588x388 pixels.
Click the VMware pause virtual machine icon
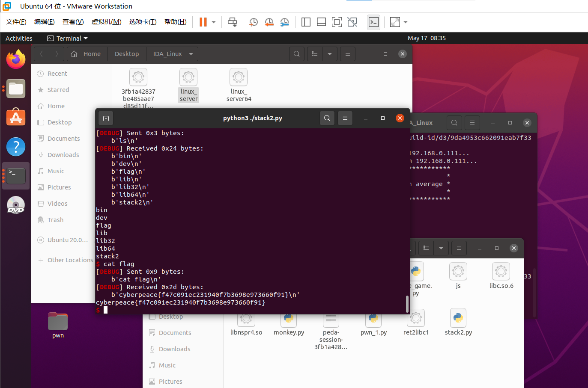pos(203,22)
